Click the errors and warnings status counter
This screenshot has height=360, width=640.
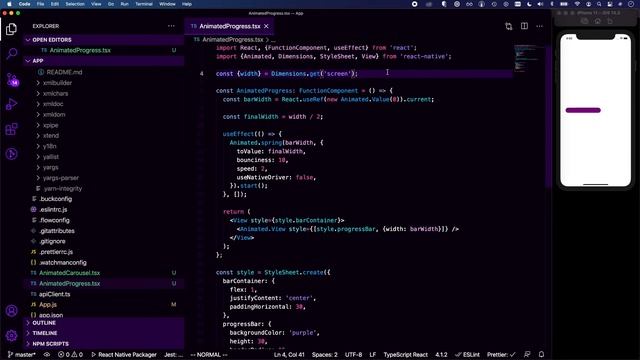click(70, 355)
